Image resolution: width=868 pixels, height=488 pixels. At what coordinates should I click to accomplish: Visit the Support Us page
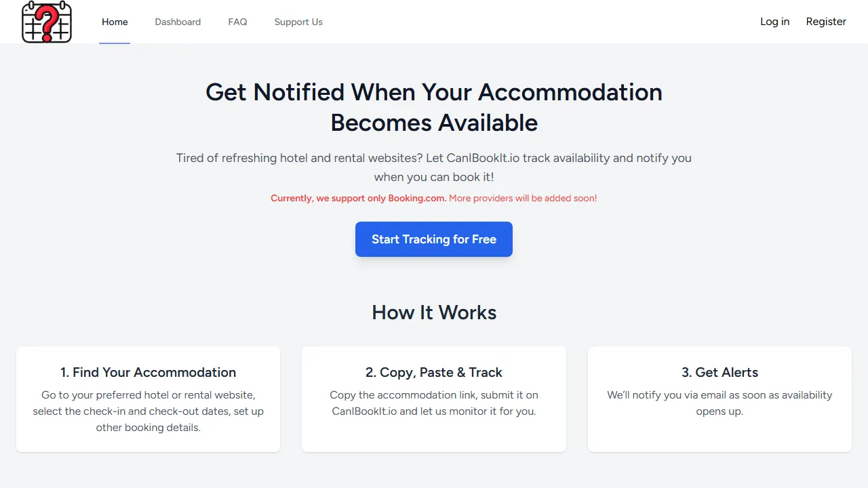tap(298, 22)
